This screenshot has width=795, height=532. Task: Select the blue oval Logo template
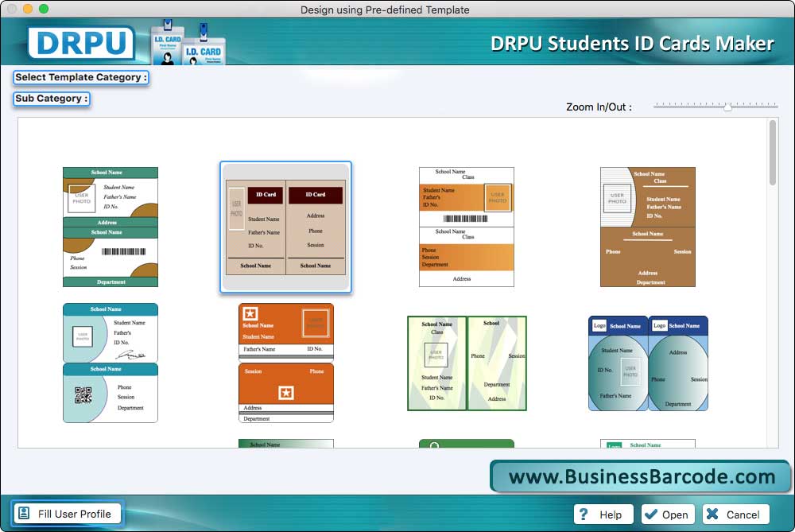(648, 363)
